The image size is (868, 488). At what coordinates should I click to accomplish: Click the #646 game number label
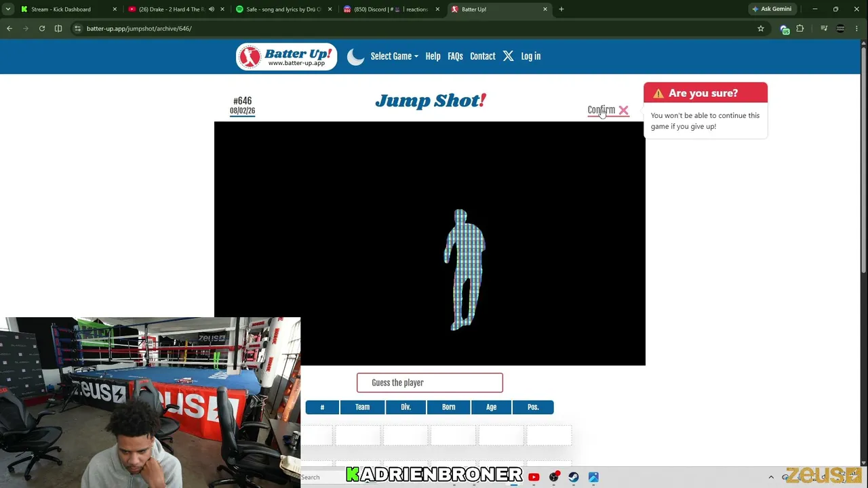pyautogui.click(x=242, y=100)
